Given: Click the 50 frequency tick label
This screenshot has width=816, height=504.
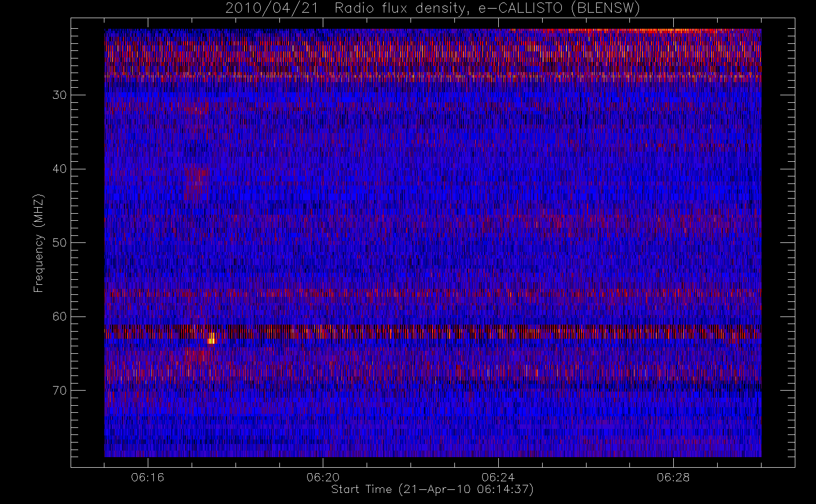Looking at the screenshot, I should point(60,242).
